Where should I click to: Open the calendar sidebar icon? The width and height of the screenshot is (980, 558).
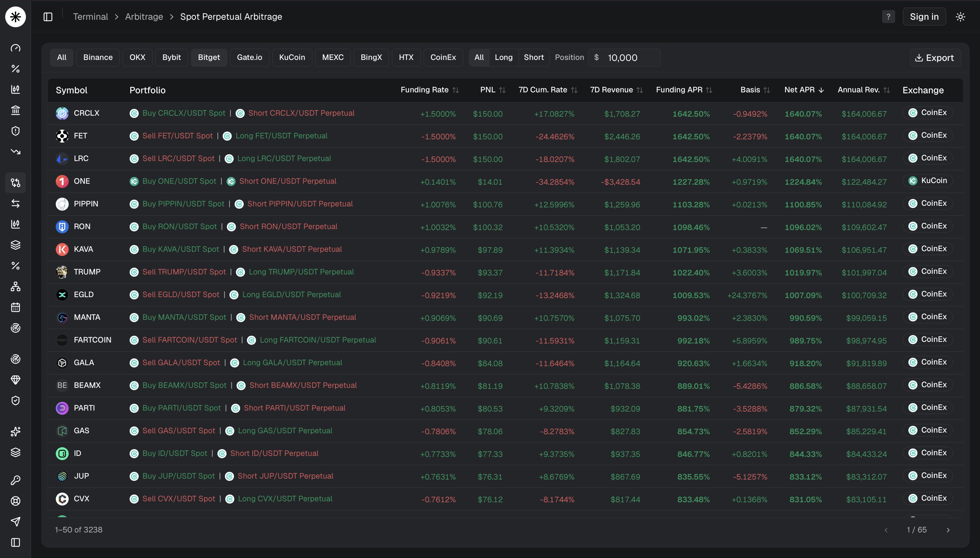(x=15, y=308)
